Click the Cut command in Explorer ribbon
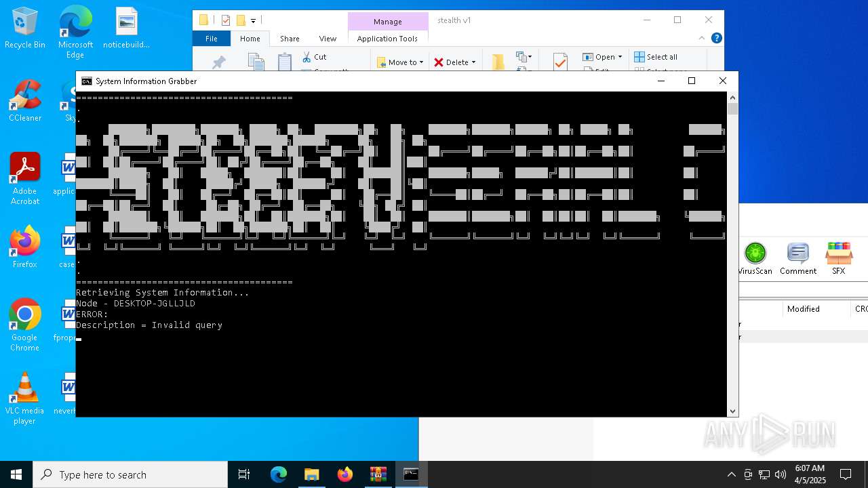The height and width of the screenshot is (488, 868). (x=314, y=57)
